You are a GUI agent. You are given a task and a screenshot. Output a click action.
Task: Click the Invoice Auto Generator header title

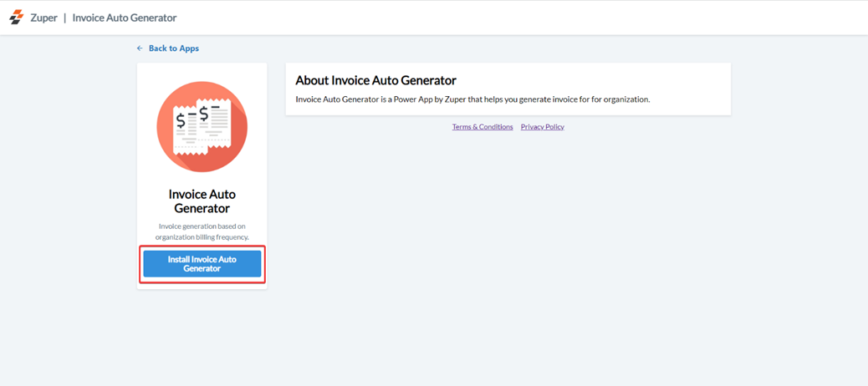[x=125, y=18]
